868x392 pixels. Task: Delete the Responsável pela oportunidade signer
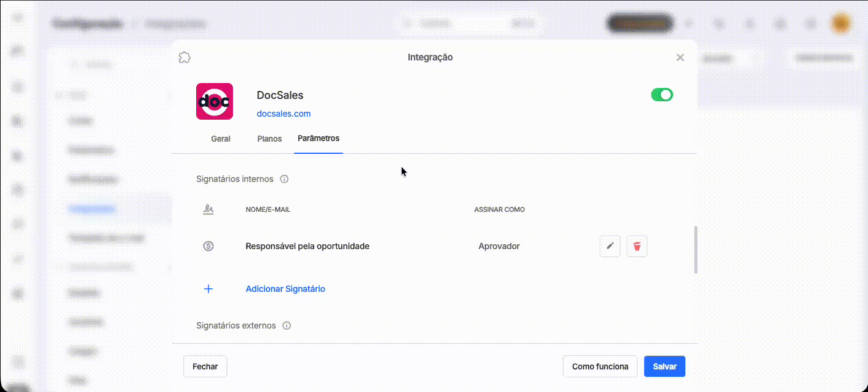point(637,246)
